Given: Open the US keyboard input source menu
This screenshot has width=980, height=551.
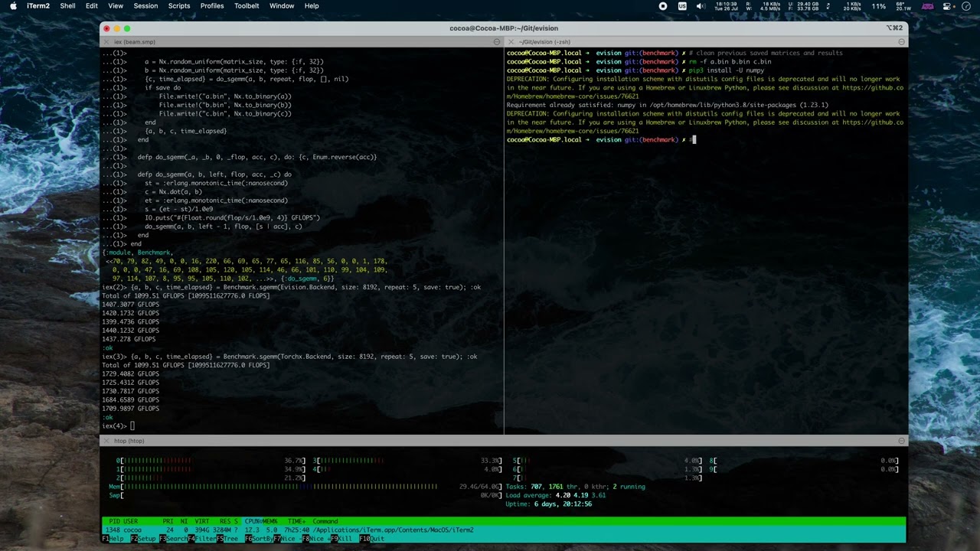Looking at the screenshot, I should [x=682, y=5].
